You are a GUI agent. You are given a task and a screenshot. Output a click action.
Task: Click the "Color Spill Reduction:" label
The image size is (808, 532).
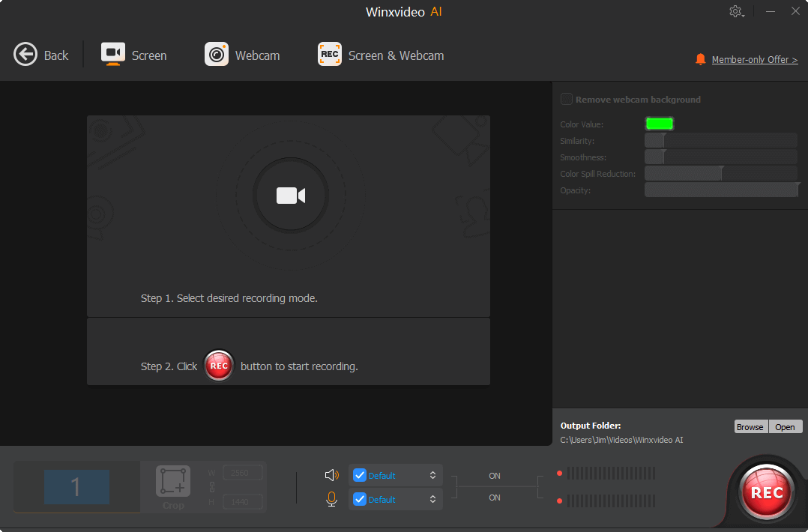pos(598,174)
